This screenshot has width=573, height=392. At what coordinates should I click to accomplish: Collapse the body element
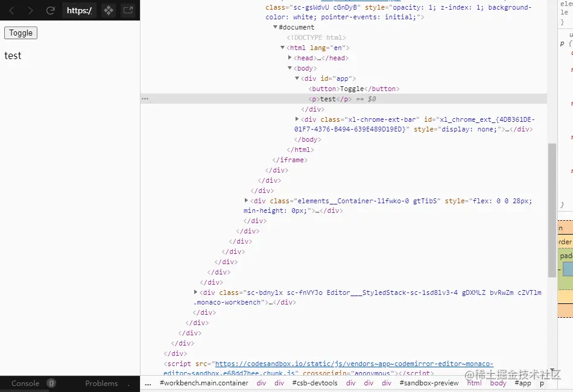point(290,68)
